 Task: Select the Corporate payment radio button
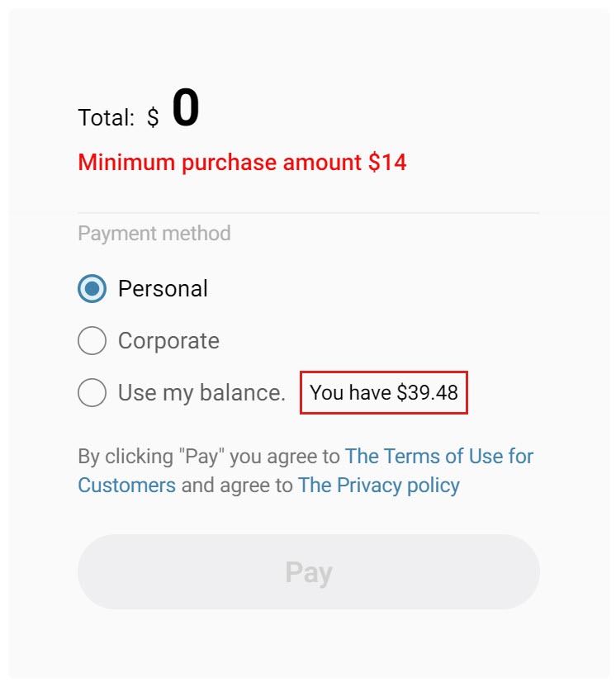tap(92, 341)
